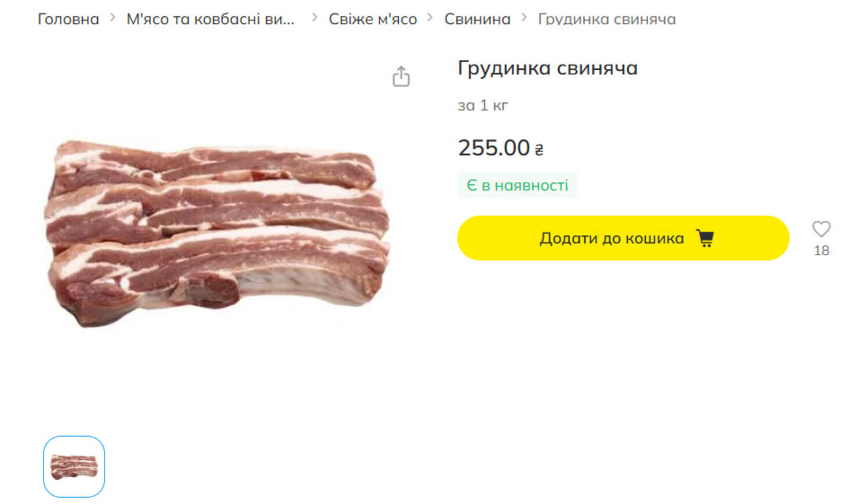Viewport: 858px width, 504px height.
Task: Click the chevron just before Свіже м'ясо
Action: click(314, 18)
